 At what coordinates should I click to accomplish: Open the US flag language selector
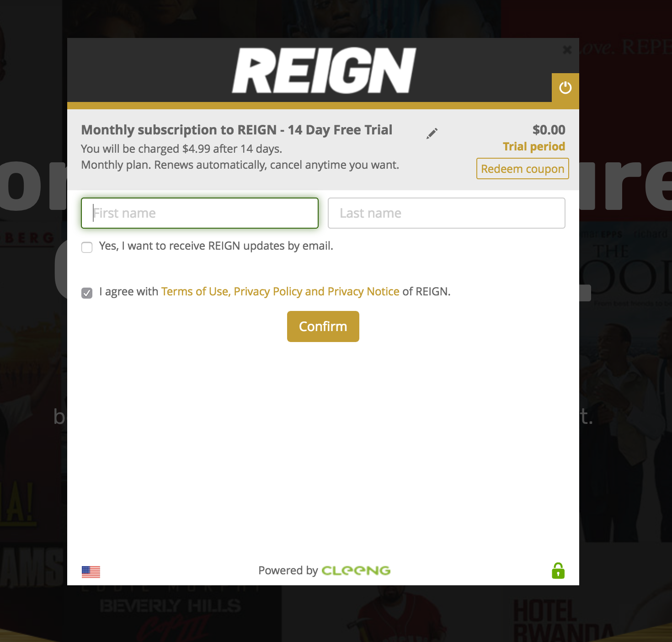(91, 572)
